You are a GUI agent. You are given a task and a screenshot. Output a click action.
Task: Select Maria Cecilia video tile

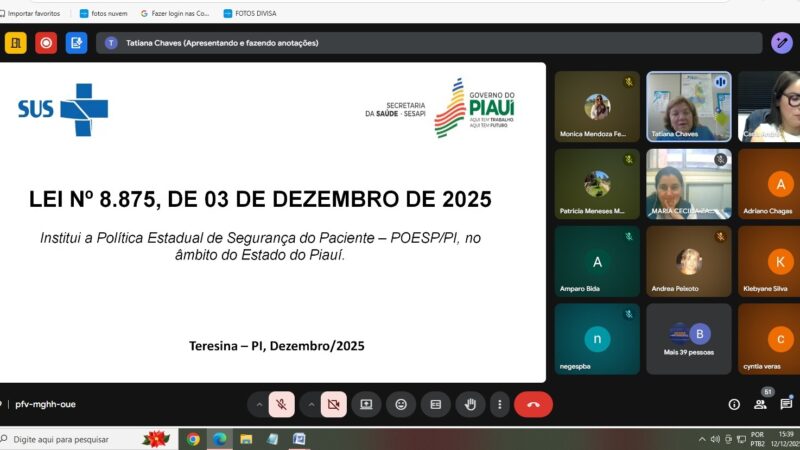[x=689, y=184]
